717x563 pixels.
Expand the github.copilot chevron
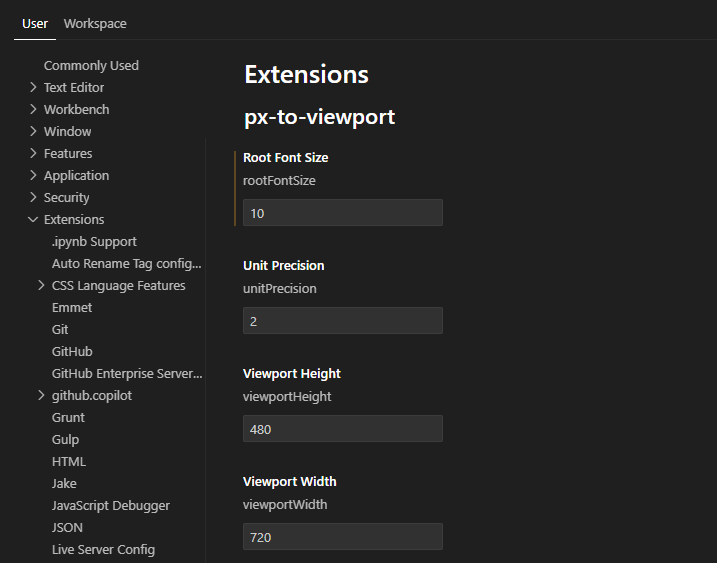(x=41, y=395)
